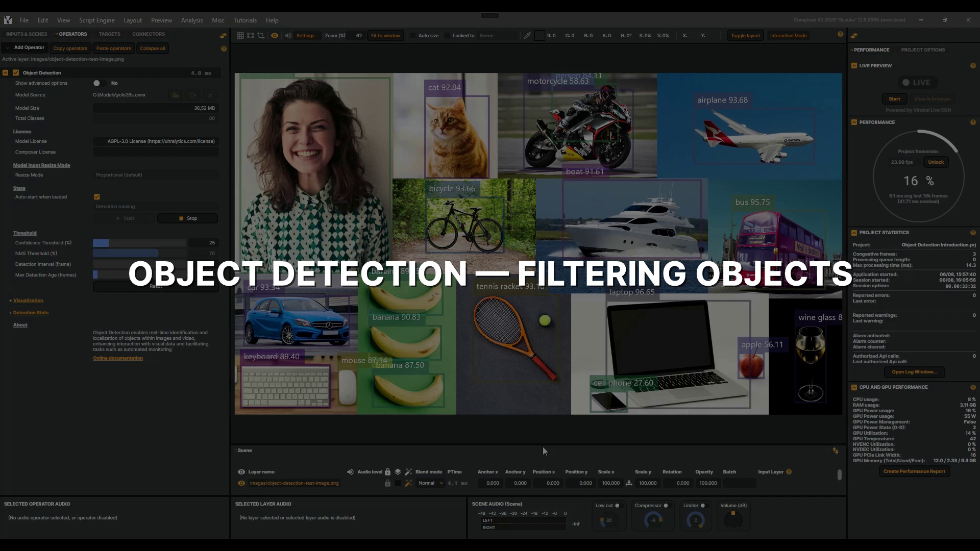Switch to the Connectors tab
Image resolution: width=980 pixels, height=551 pixels.
(x=149, y=34)
